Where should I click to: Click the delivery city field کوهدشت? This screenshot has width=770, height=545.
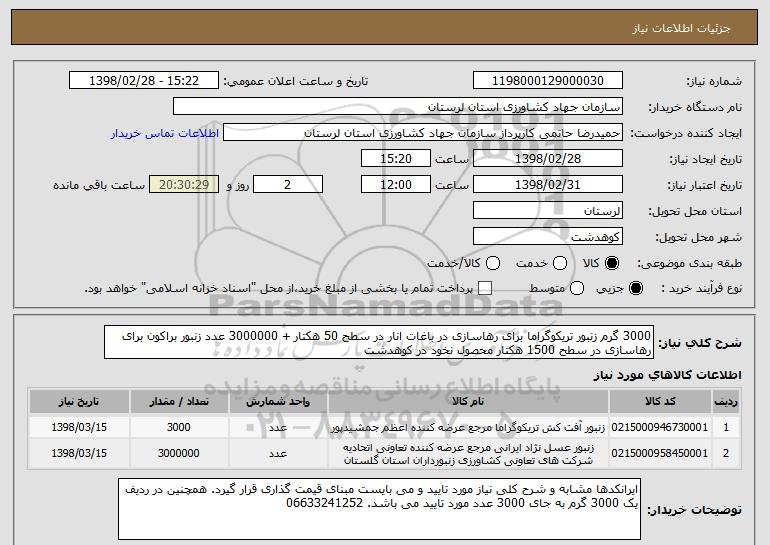(x=548, y=237)
